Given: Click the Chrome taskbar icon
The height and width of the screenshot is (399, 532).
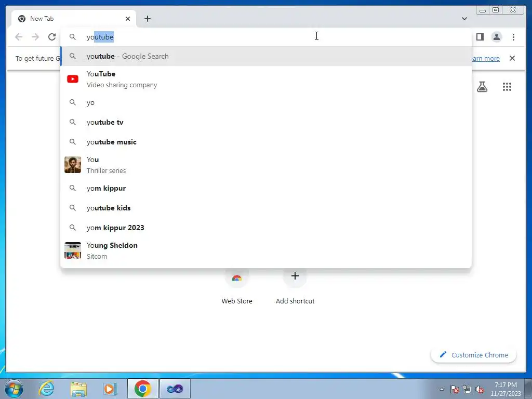Looking at the screenshot, I should click(142, 389).
